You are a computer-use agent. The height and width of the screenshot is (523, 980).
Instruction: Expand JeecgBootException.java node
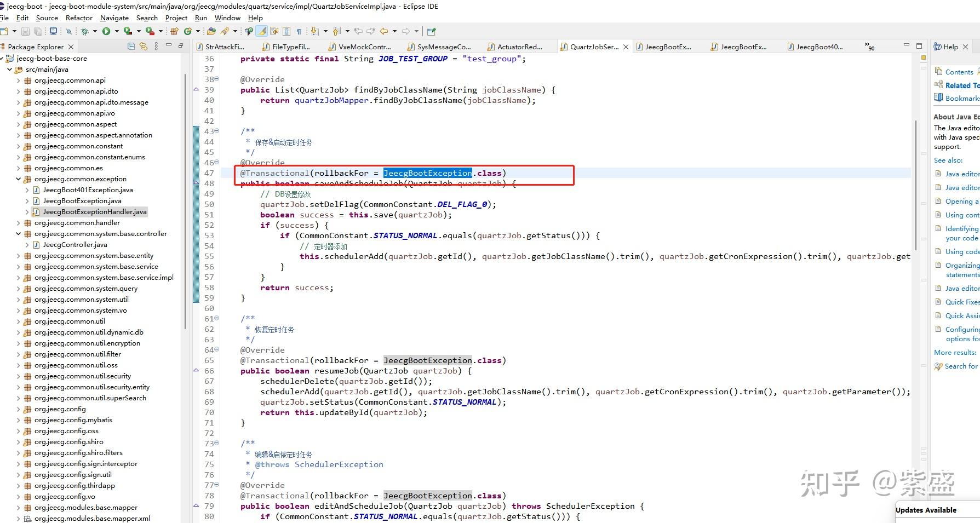pos(27,201)
